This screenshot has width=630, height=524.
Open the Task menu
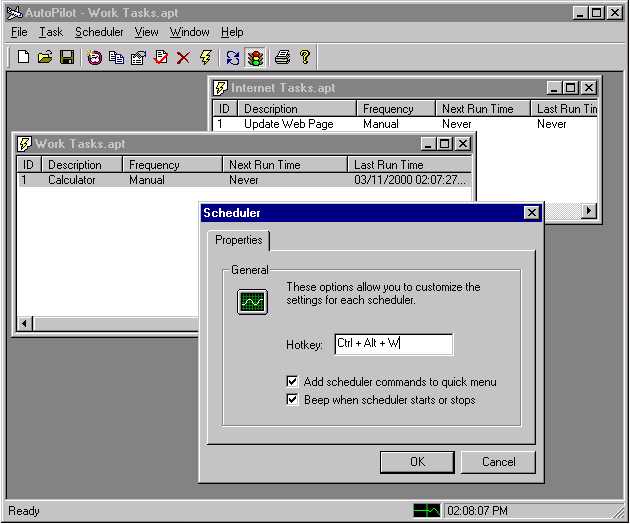tap(51, 32)
